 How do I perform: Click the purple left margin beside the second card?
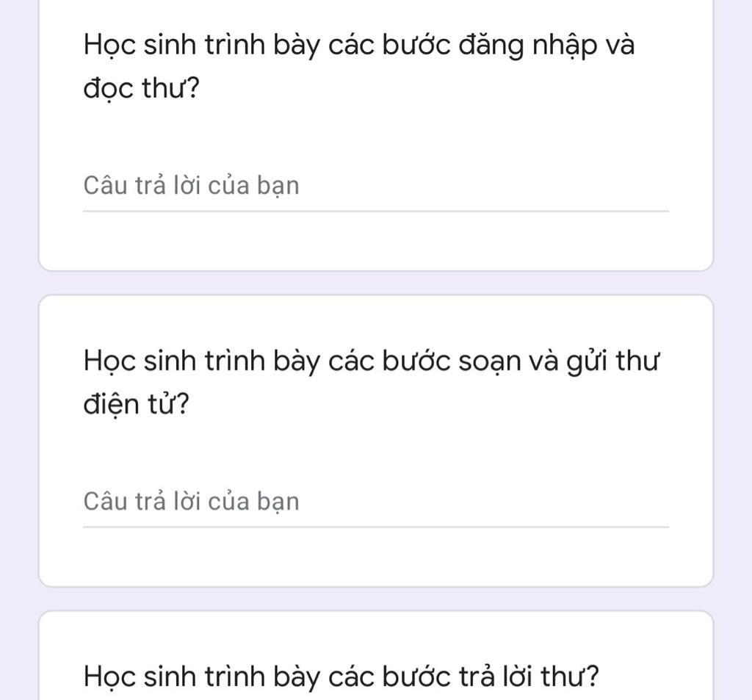pos(18,441)
